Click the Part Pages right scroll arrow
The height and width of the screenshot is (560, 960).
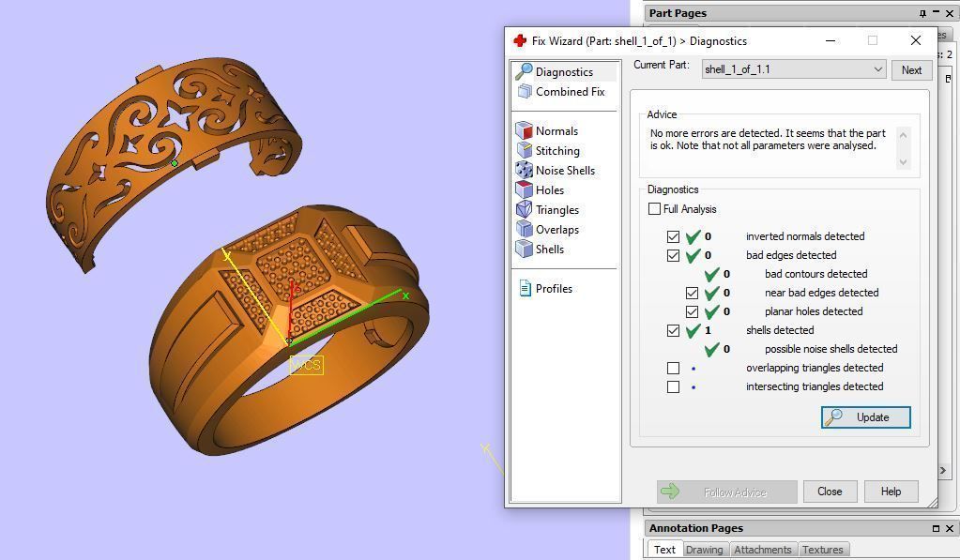point(943,470)
